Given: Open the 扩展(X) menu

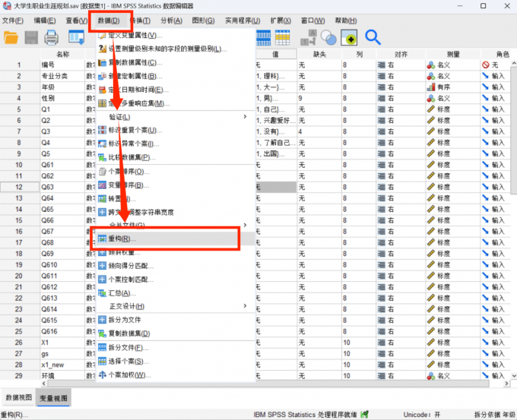Looking at the screenshot, I should coord(281,21).
